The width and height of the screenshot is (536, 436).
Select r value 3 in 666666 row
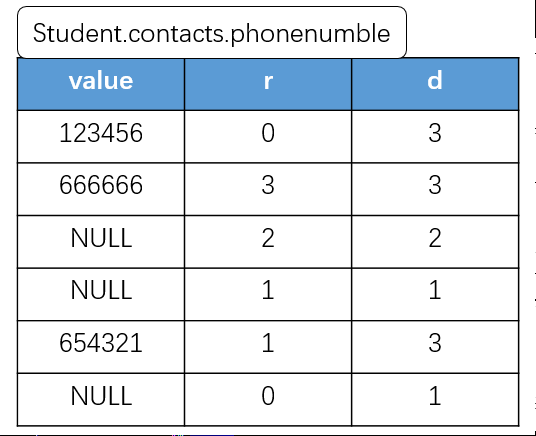click(268, 189)
